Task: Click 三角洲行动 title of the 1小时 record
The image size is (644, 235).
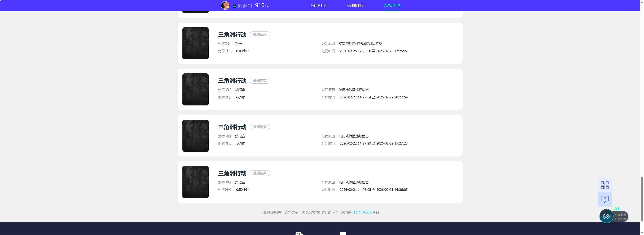Action: (232, 127)
